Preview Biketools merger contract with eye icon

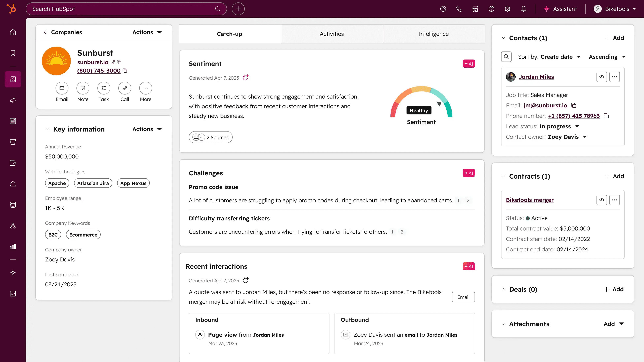(x=601, y=200)
